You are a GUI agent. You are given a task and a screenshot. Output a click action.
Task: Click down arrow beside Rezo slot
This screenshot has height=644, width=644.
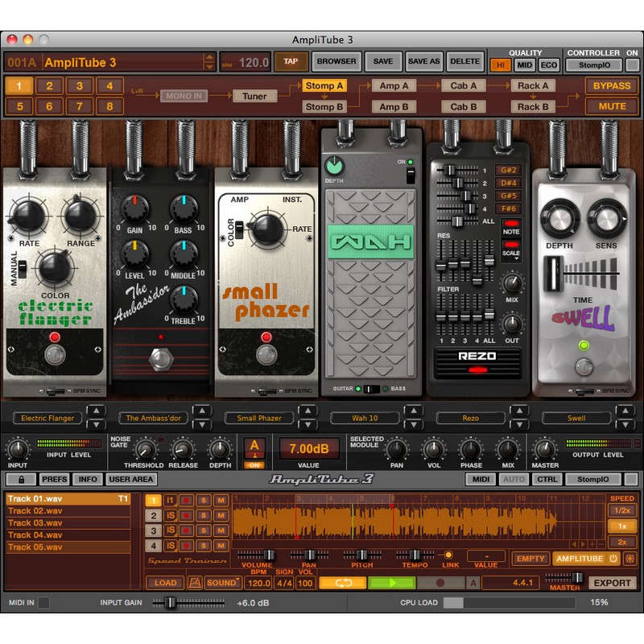tap(519, 424)
